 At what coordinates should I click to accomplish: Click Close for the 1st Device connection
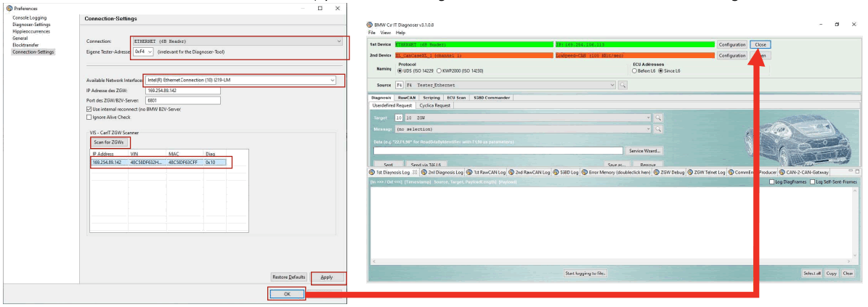[760, 44]
